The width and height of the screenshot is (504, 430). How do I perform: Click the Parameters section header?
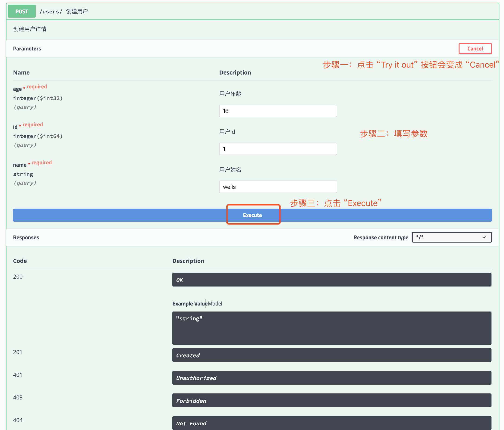[x=27, y=49]
